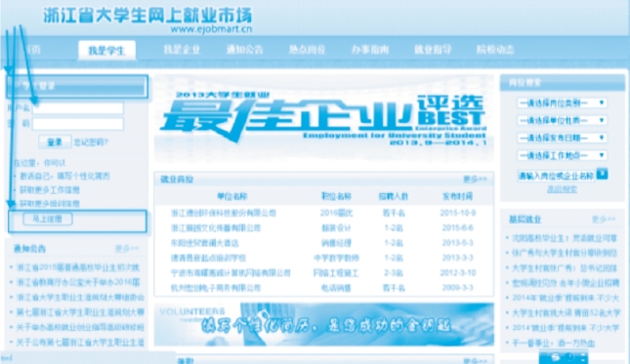
Task: Open the 我是企业 menu item
Action: coord(182,50)
